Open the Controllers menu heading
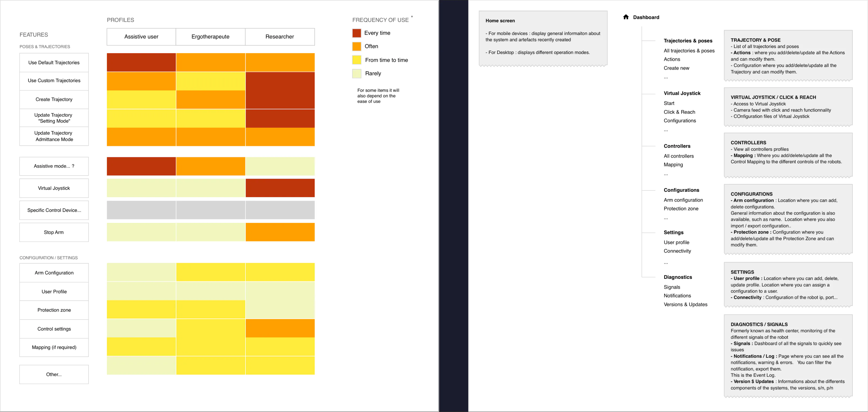868x412 pixels. coord(676,146)
